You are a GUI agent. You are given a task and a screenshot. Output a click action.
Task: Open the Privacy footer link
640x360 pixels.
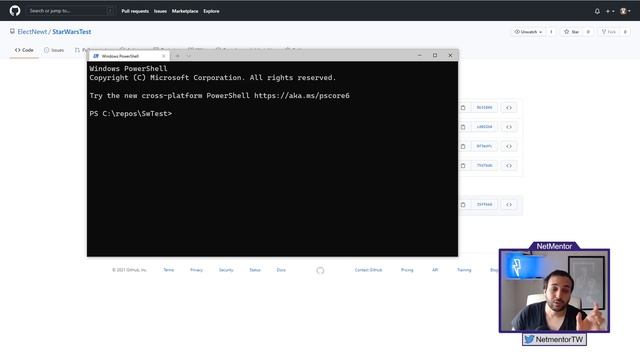tap(196, 270)
